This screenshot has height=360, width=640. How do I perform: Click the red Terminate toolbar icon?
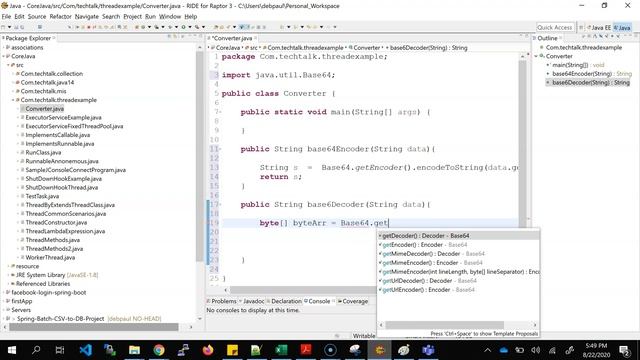click(89, 27)
